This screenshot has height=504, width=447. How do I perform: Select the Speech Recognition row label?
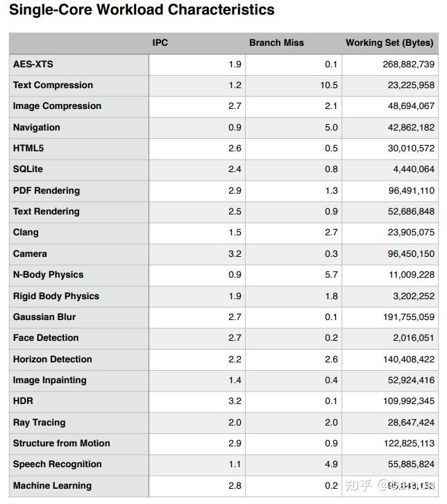point(57,464)
